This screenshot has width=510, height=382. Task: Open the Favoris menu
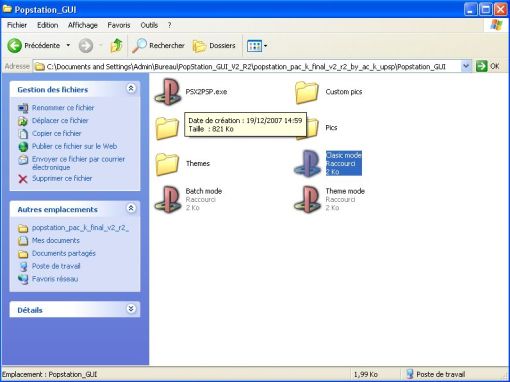click(x=119, y=25)
